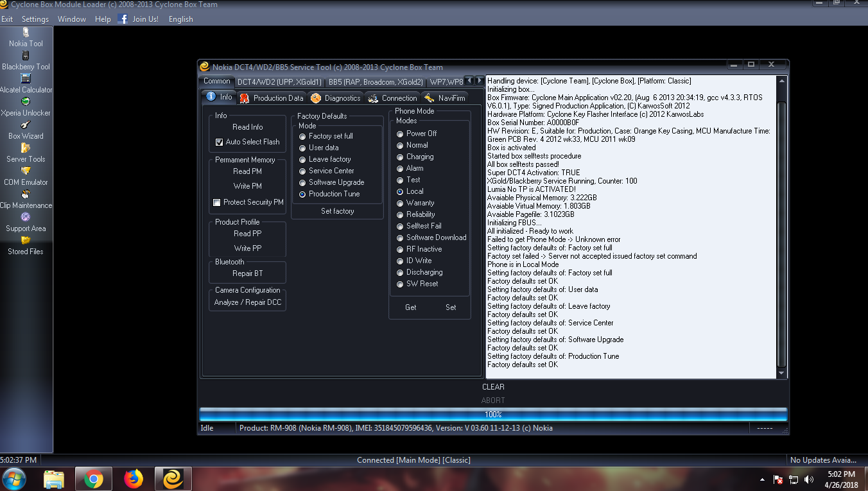Open the Diagnostics tab
The height and width of the screenshot is (491, 868).
336,98
